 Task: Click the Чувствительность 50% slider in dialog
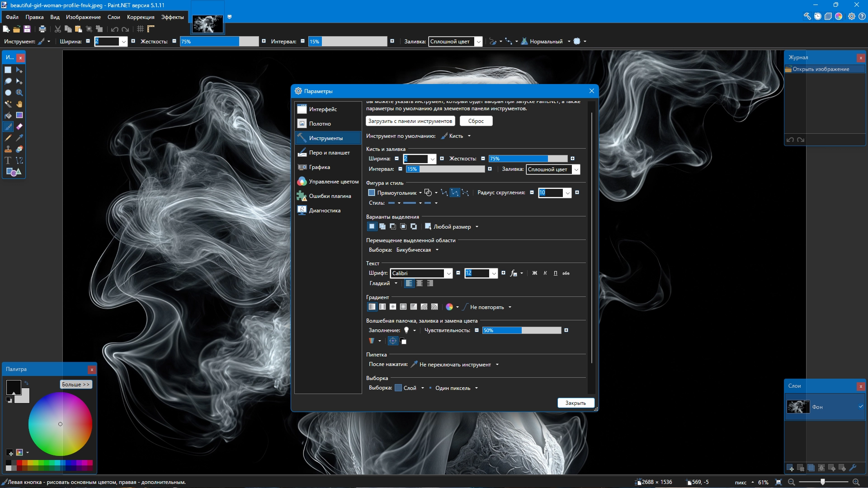click(521, 330)
